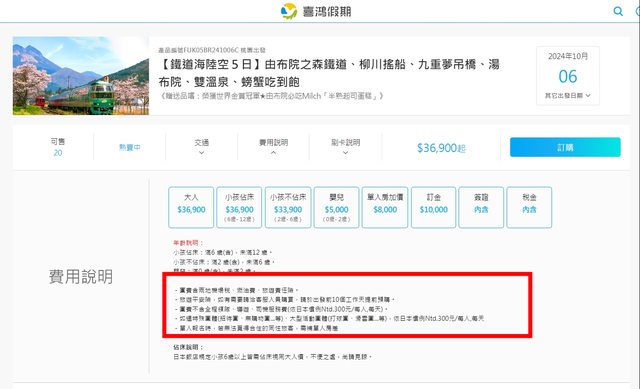
Task: Click the 贈送品項 subtitle line
Action: click(272, 96)
